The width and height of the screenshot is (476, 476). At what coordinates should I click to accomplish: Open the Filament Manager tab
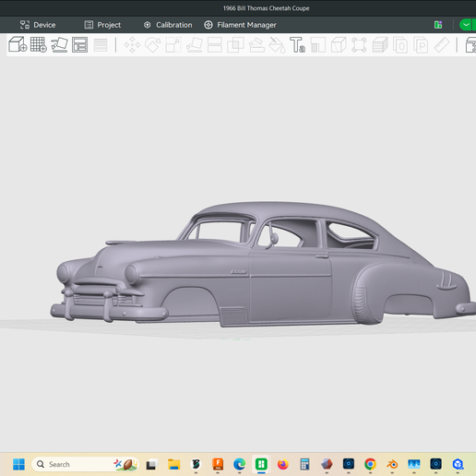click(240, 25)
